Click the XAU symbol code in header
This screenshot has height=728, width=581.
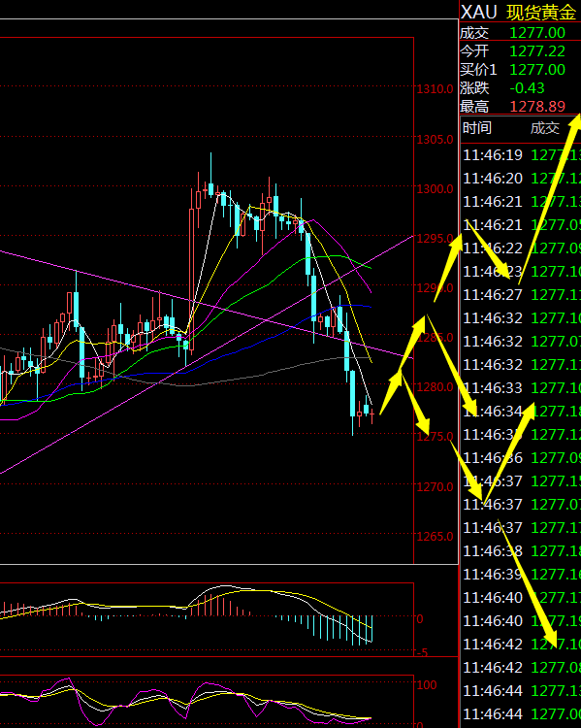478,12
